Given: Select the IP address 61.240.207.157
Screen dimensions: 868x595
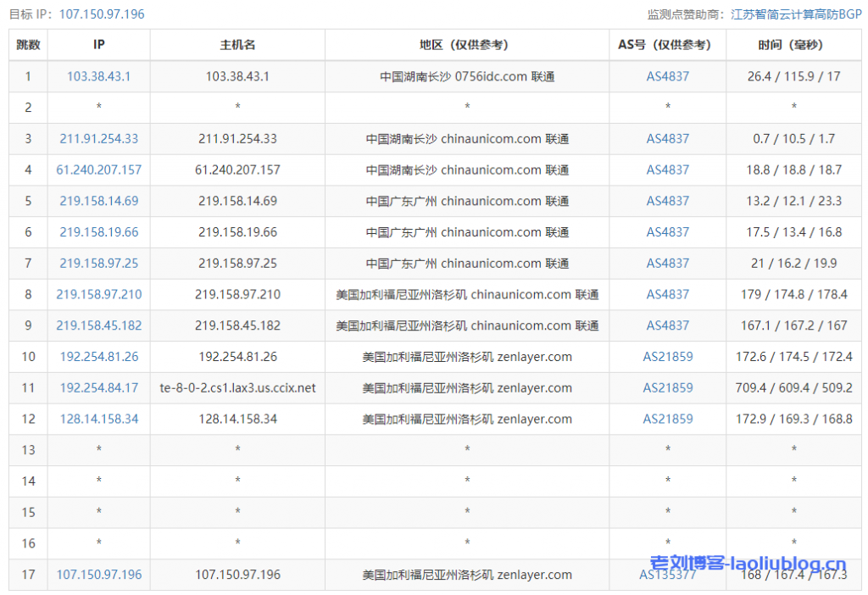Looking at the screenshot, I should click(x=98, y=170).
